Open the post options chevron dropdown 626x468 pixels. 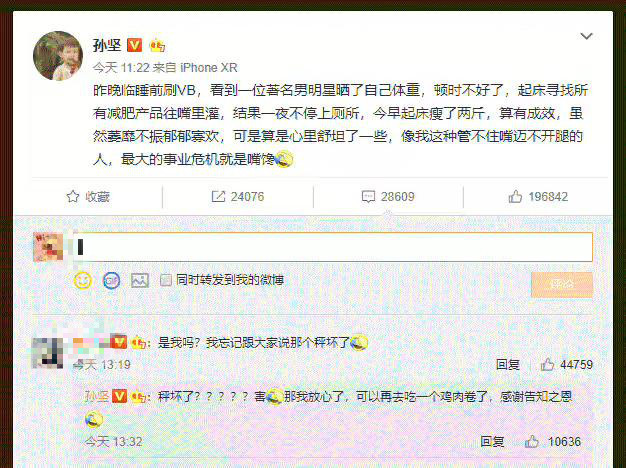(586, 36)
